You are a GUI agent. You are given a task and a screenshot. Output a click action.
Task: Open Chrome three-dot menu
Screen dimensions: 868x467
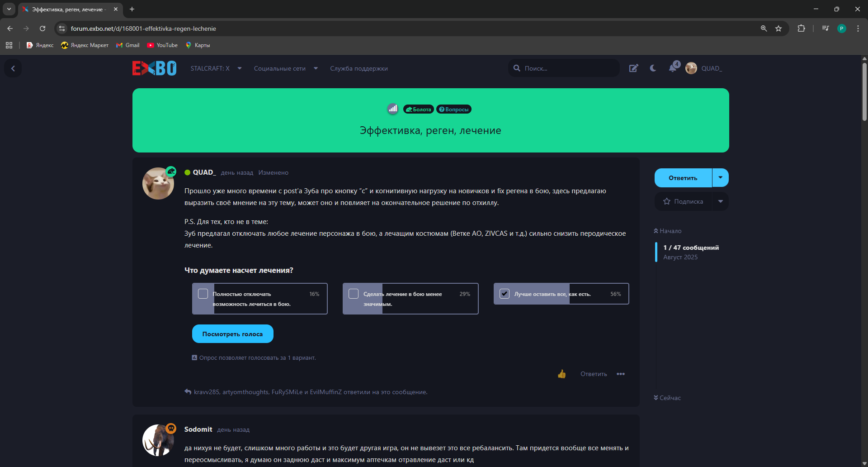[858, 29]
